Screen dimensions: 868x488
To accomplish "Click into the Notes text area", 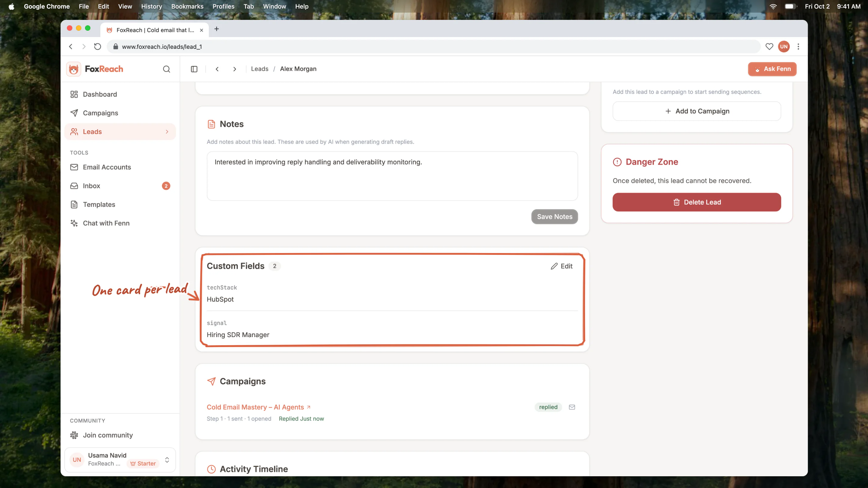I will click(x=392, y=176).
